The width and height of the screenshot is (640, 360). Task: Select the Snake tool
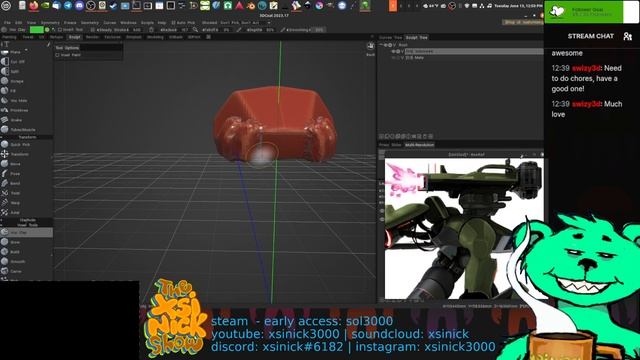13,120
